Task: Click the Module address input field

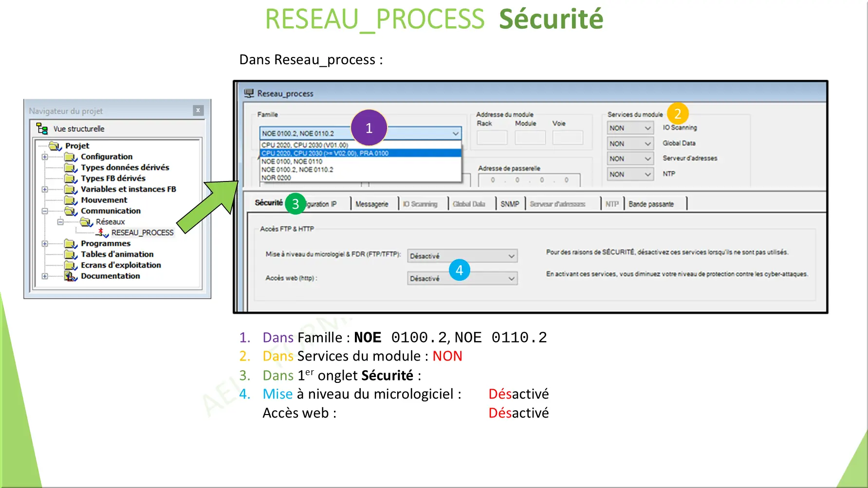Action: (530, 137)
